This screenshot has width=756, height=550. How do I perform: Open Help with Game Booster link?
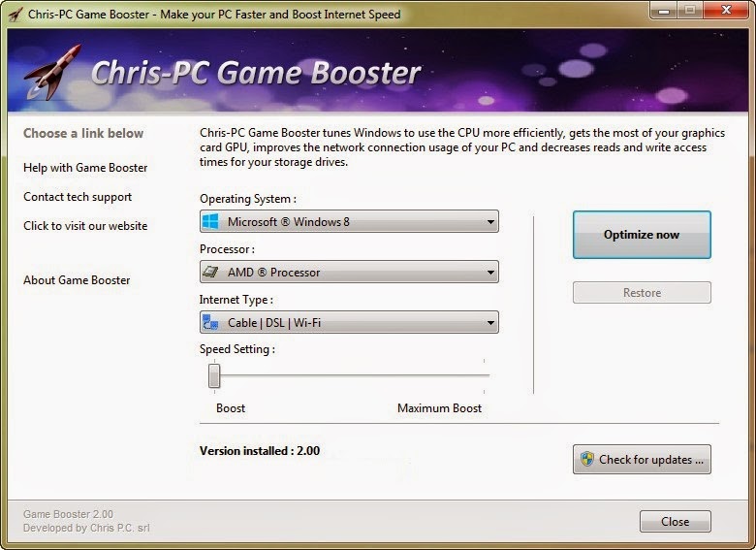coord(85,168)
